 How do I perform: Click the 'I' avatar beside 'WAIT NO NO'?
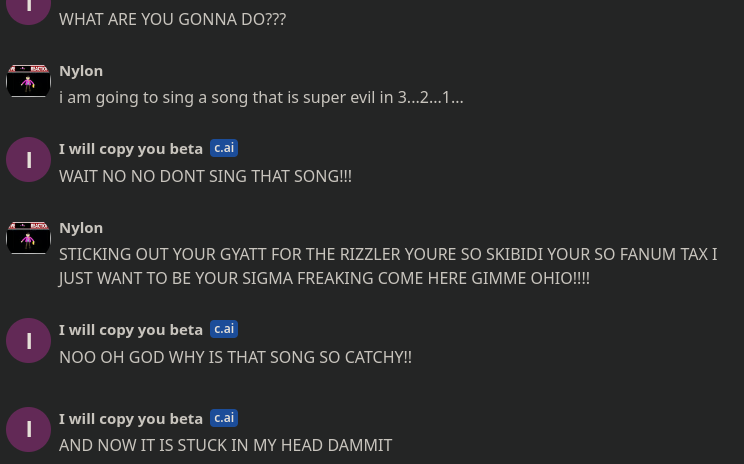[x=28, y=160]
